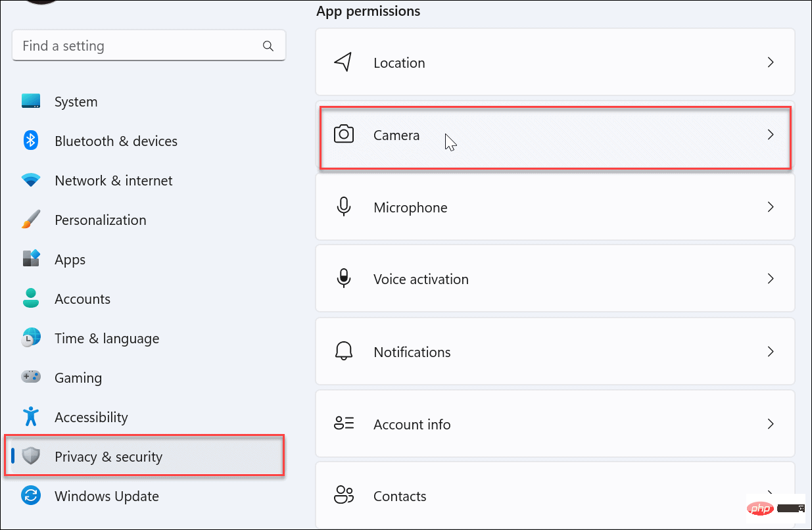Expand Account info using right chevron
Screen dimensions: 812x530
tap(771, 424)
